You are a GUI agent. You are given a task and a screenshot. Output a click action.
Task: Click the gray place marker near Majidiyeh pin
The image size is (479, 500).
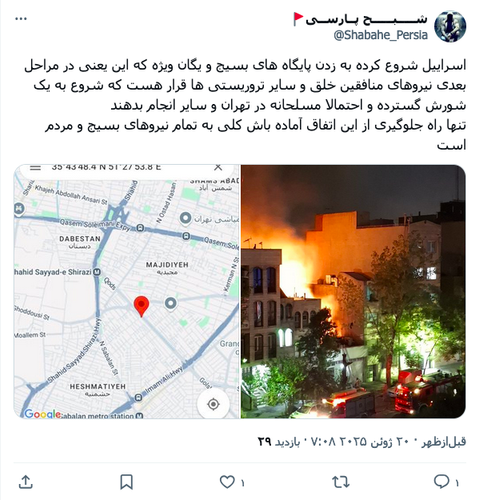point(171,304)
